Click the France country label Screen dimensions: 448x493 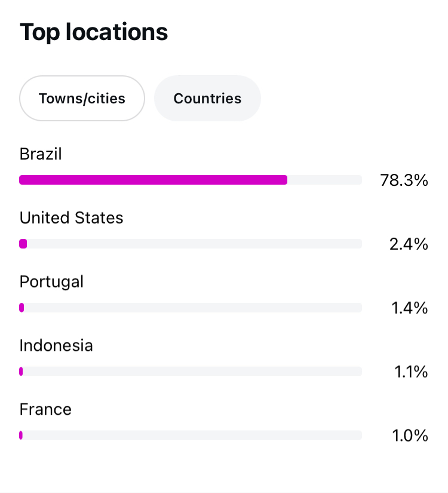(45, 409)
